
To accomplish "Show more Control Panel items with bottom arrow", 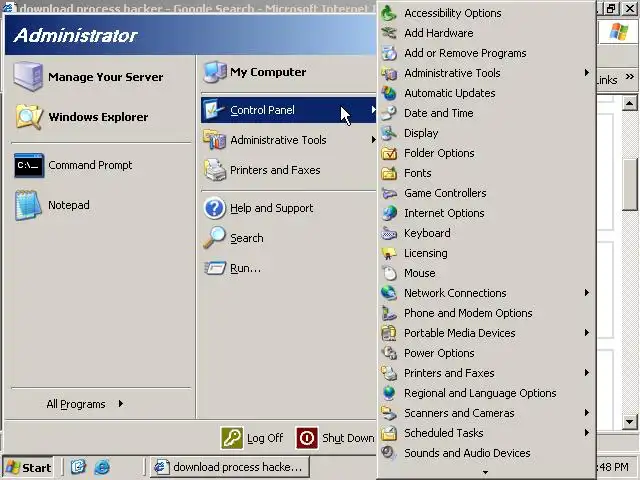I will (485, 472).
